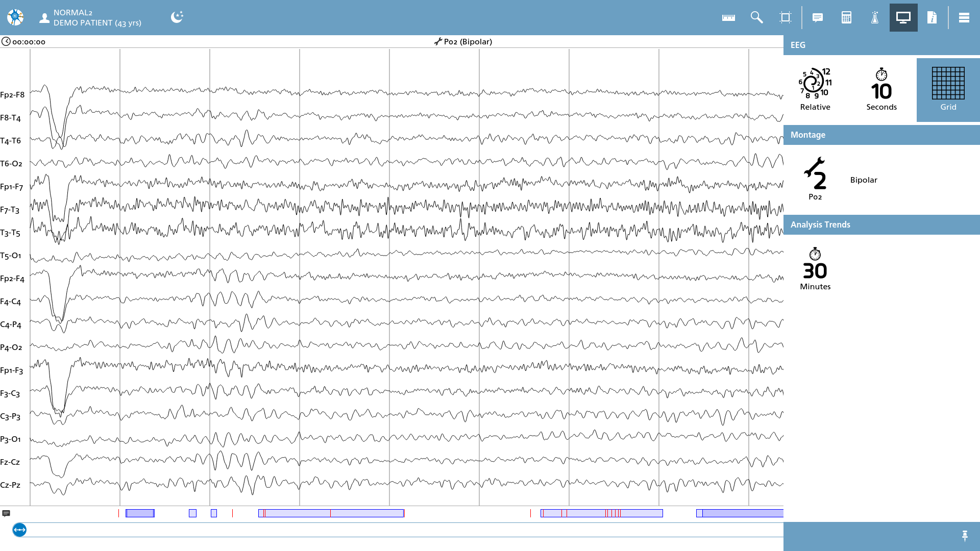Open the comments annotation icon

(x=818, y=18)
